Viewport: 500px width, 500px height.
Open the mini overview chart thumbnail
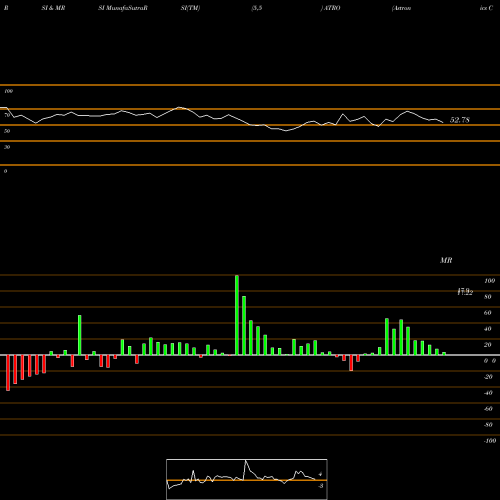click(x=247, y=479)
